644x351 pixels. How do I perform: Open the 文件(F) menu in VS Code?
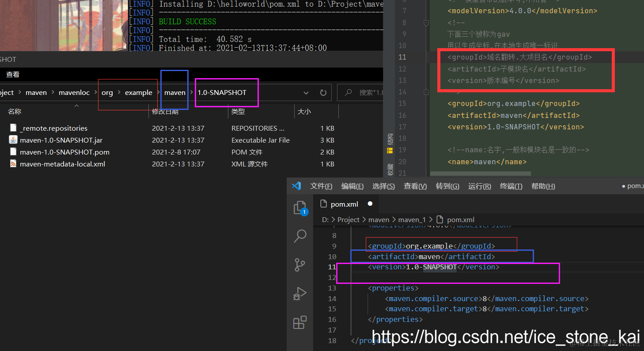pyautogui.click(x=321, y=186)
